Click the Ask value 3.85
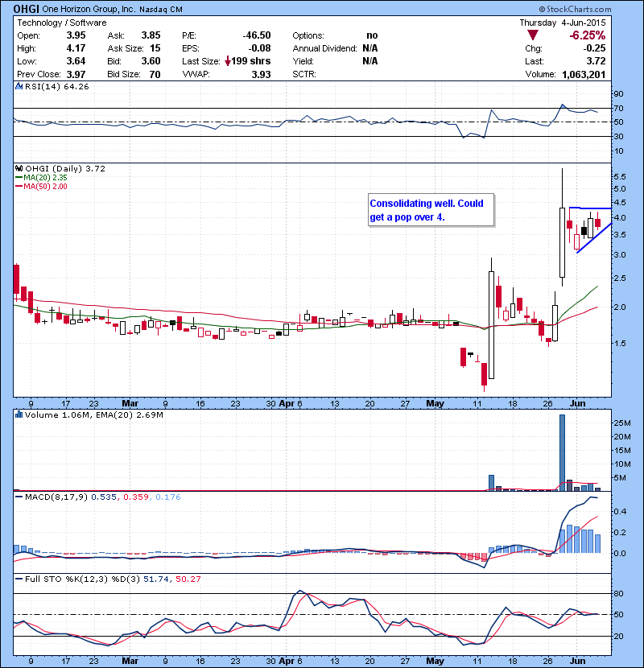Viewport: 644px width, 668px height. pyautogui.click(x=151, y=35)
